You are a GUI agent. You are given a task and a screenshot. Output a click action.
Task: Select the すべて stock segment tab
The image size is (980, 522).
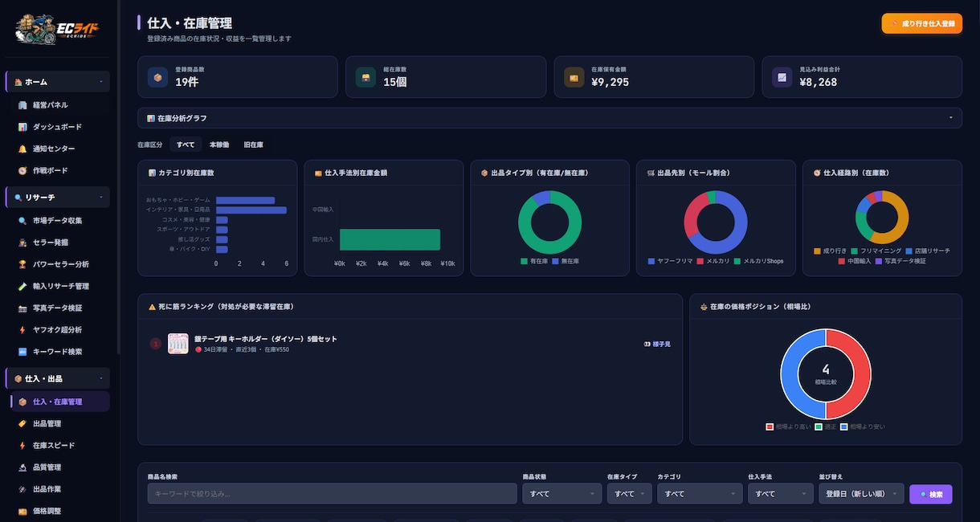click(x=186, y=145)
